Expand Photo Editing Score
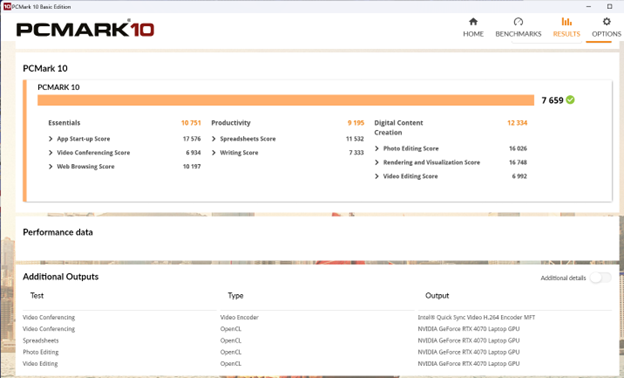Viewport: 624px width, 378px height. tap(377, 148)
